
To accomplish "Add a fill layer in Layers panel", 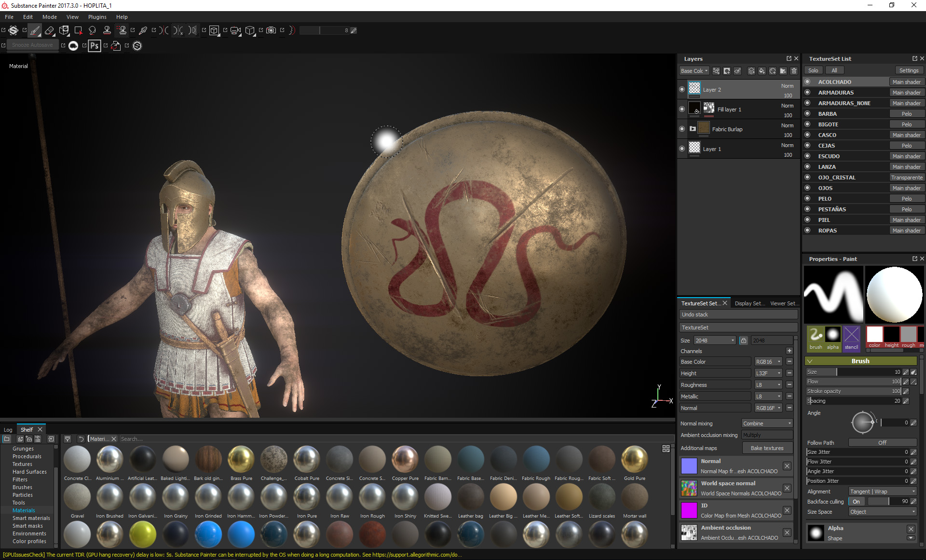I will (x=762, y=71).
